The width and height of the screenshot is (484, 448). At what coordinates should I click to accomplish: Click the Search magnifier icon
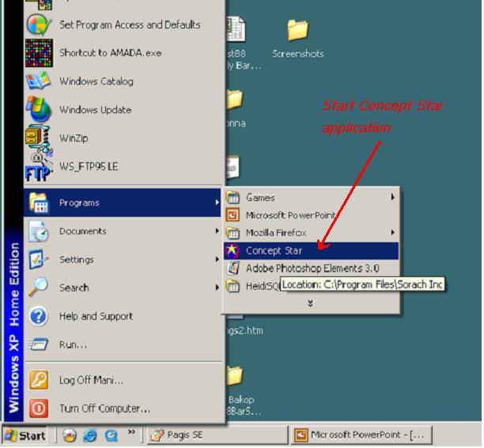[x=39, y=287]
